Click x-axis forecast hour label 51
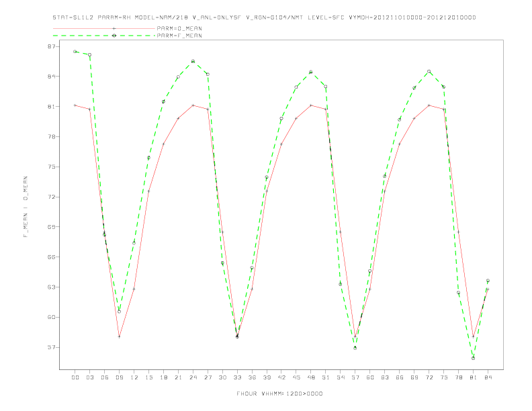Screen dimensions: 532x411 [x=326, y=377]
